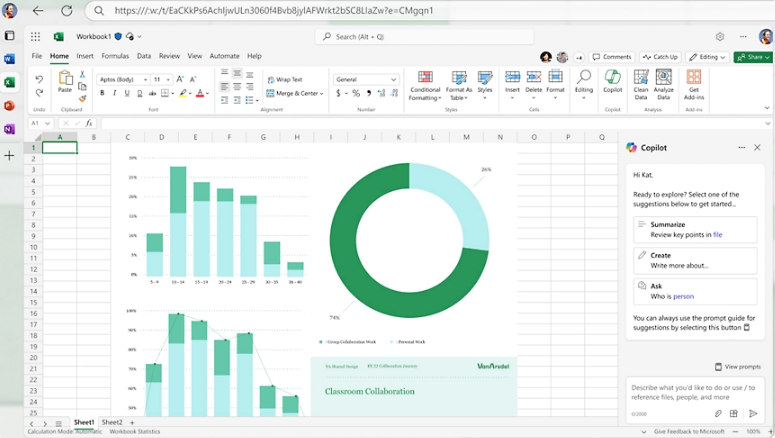
Task: Switch to the Data tab
Action: point(144,56)
